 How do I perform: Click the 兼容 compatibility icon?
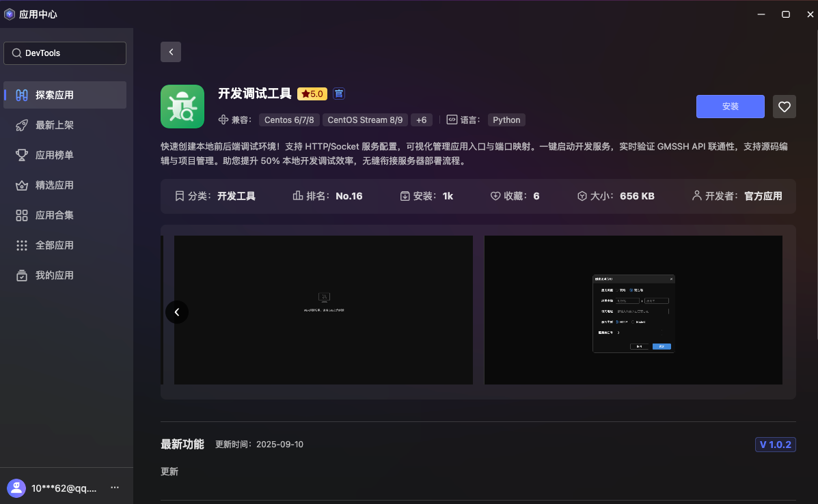coord(223,120)
